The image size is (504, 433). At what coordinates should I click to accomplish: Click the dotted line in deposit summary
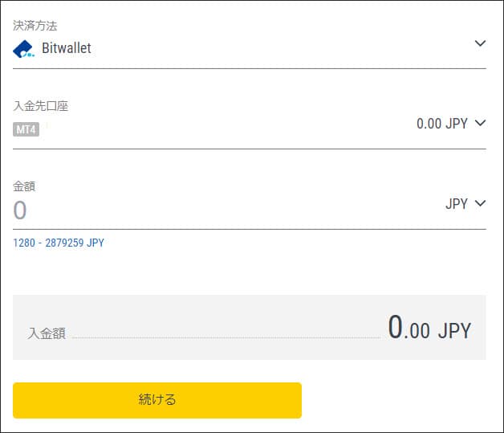(x=225, y=337)
